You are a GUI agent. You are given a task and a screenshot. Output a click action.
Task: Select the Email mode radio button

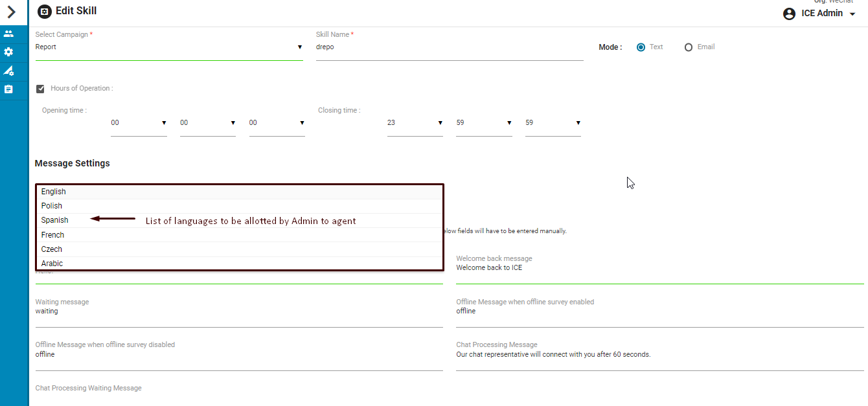click(689, 47)
